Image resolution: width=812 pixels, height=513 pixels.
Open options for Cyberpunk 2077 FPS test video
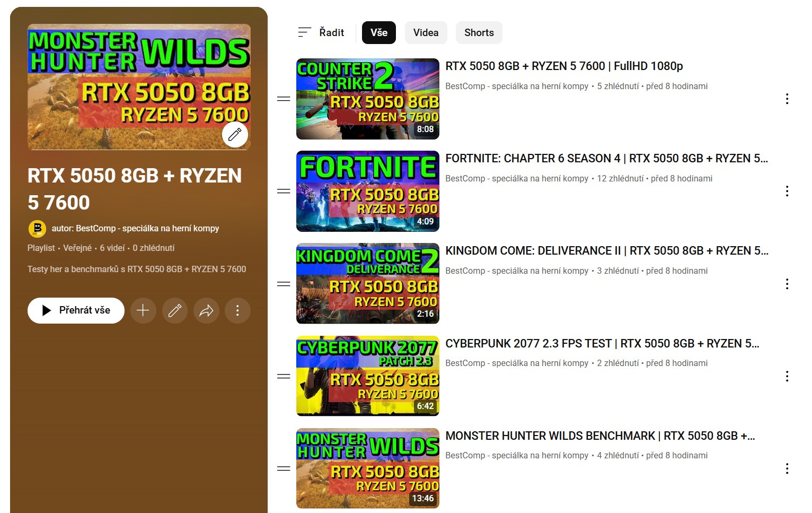point(787,376)
